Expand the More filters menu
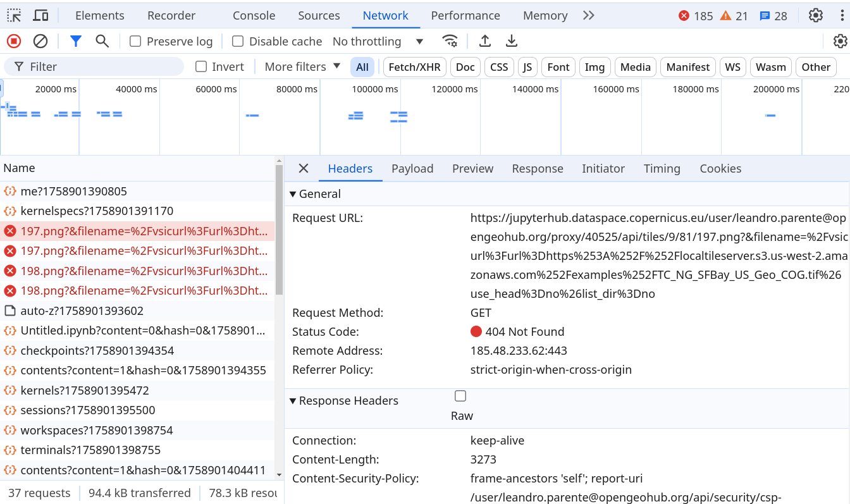Image resolution: width=850 pixels, height=504 pixels. click(x=302, y=67)
